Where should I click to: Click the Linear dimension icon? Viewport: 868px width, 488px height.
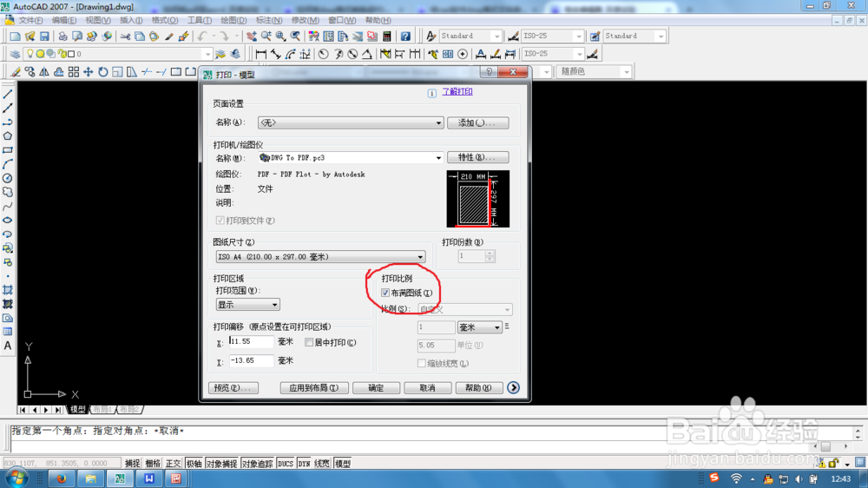260,55
